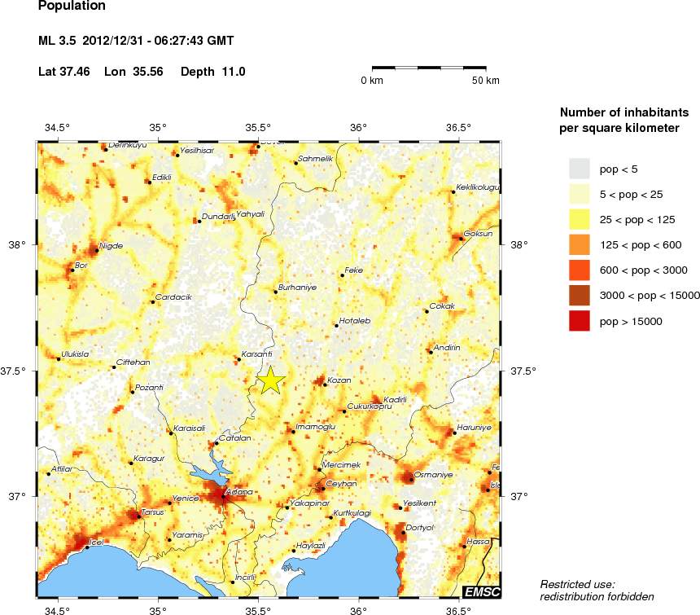Click the gray 'pop < 5' legend swatch
The height and width of the screenshot is (615, 700).
coord(579,169)
